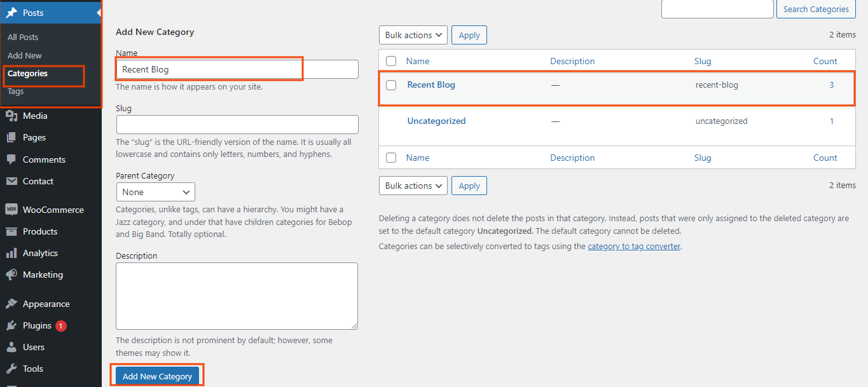
Task: Go to Tags submenu item
Action: (x=16, y=92)
